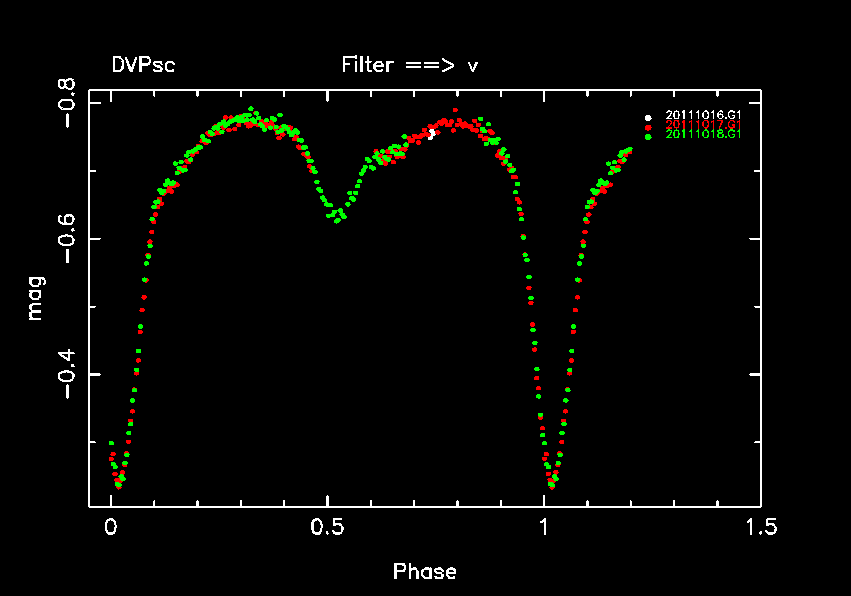851x596 pixels.
Task: Click the deep minimum bottom at phase 1
Action: point(552,484)
